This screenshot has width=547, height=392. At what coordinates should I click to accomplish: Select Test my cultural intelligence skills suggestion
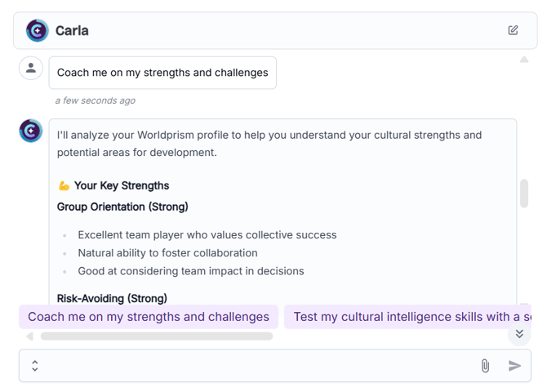(408, 317)
